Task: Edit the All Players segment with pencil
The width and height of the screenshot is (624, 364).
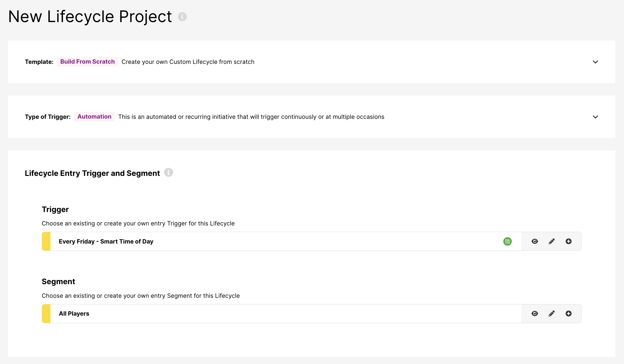Action: coord(551,314)
